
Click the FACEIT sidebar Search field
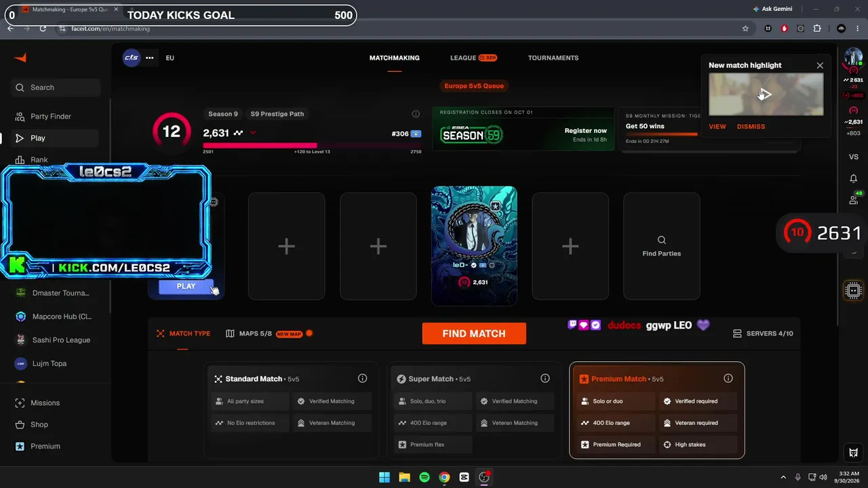[x=56, y=87]
